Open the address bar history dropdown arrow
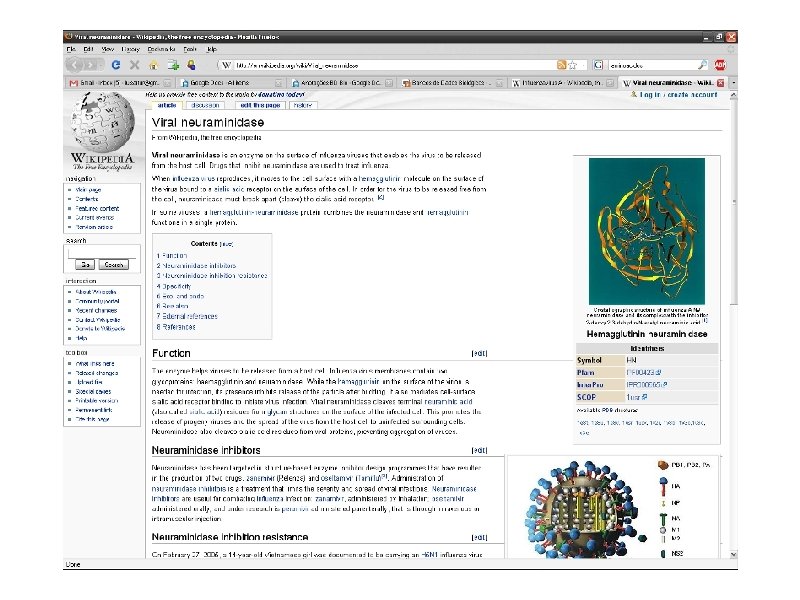The width and height of the screenshot is (800, 600). click(584, 65)
